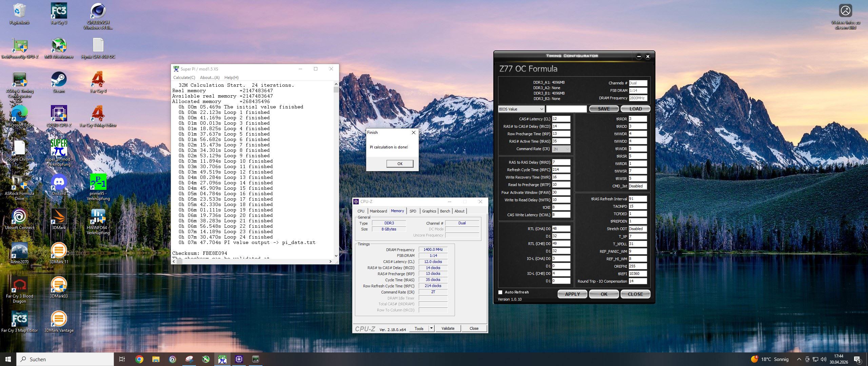This screenshot has height=366, width=868.
Task: Launch super_pi_mod desktop shortcut
Action: pos(59,153)
